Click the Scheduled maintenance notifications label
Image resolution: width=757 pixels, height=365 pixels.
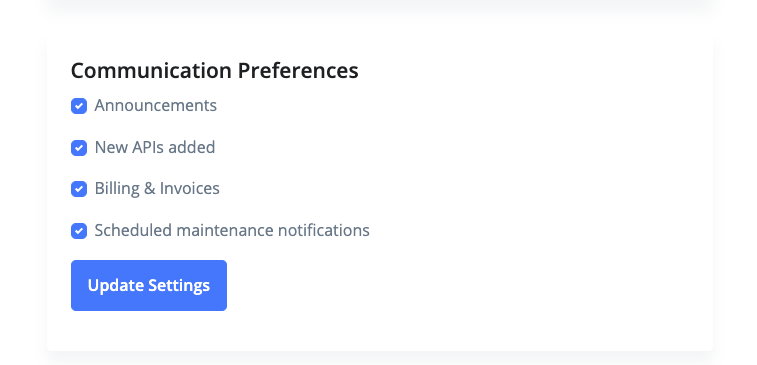coord(232,230)
